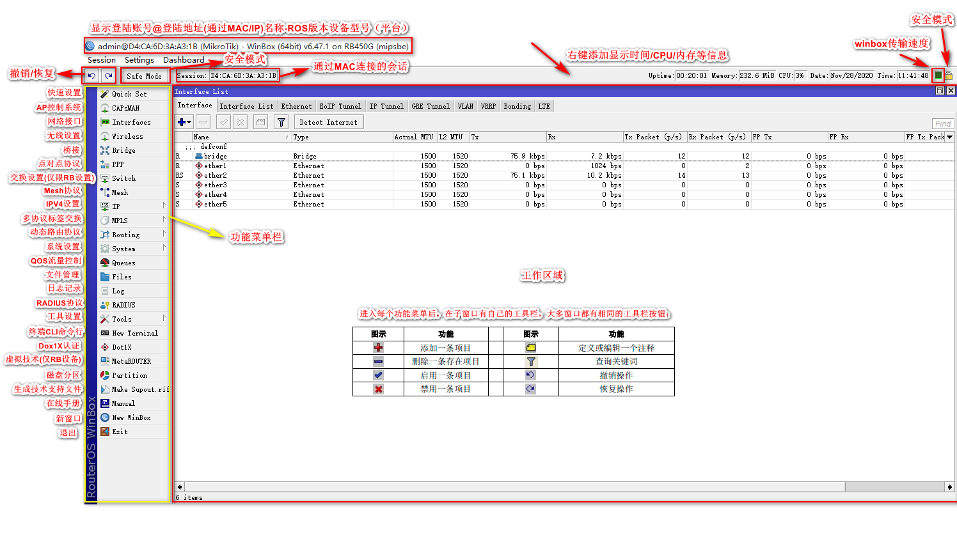Expand the IP submenu

pos(134,206)
